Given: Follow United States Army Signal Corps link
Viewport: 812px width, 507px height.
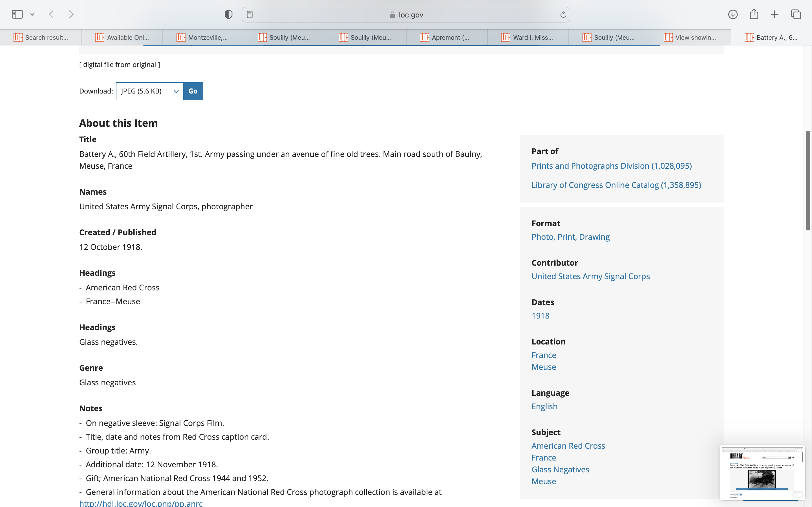Looking at the screenshot, I should 590,276.
